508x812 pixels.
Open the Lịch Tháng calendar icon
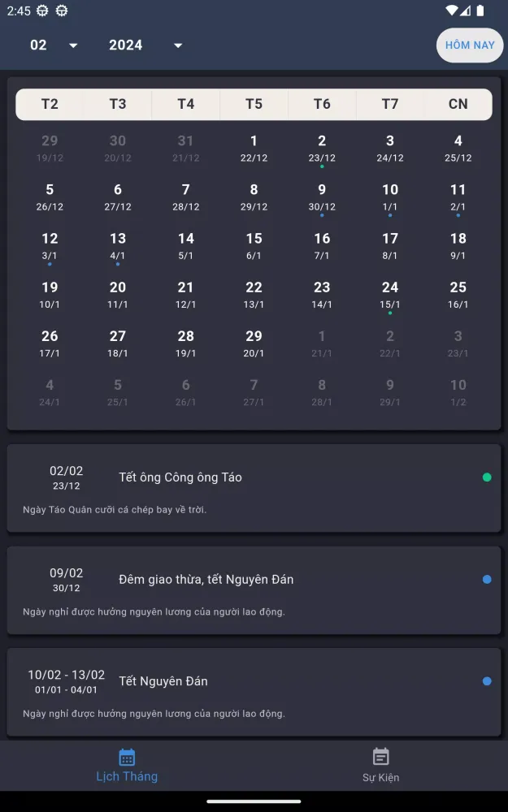click(x=127, y=758)
